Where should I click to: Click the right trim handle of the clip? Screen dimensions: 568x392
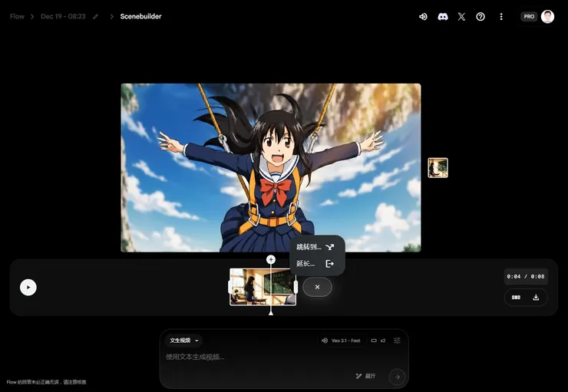296,287
